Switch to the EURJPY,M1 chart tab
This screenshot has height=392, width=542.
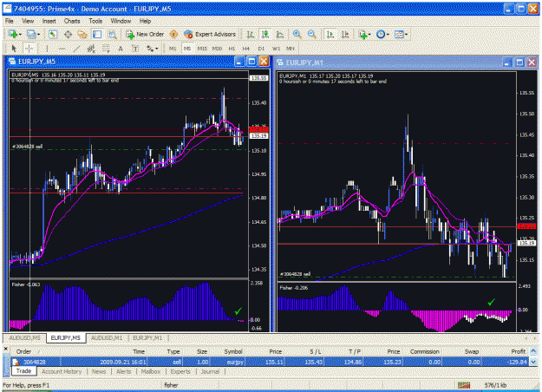pos(147,338)
